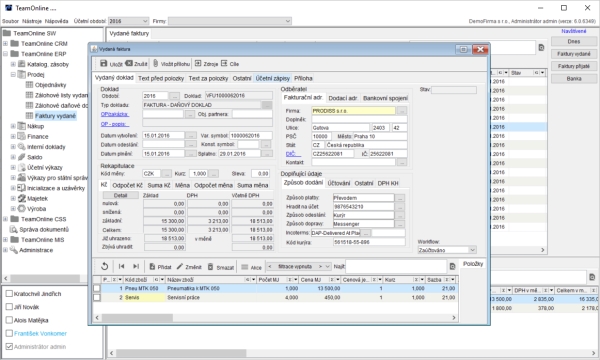Click the Detail button in Rekapitulace
This screenshot has width=600, height=360.
(121, 195)
